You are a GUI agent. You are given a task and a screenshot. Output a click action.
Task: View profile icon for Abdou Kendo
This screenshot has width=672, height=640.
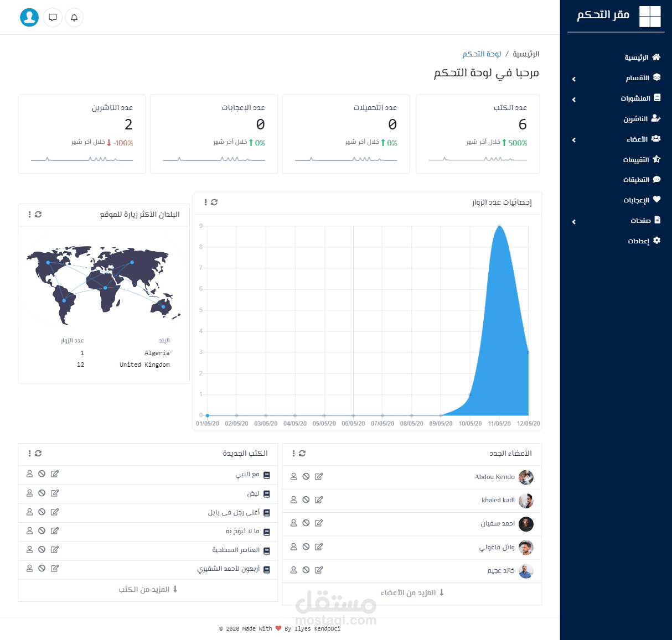[294, 476]
